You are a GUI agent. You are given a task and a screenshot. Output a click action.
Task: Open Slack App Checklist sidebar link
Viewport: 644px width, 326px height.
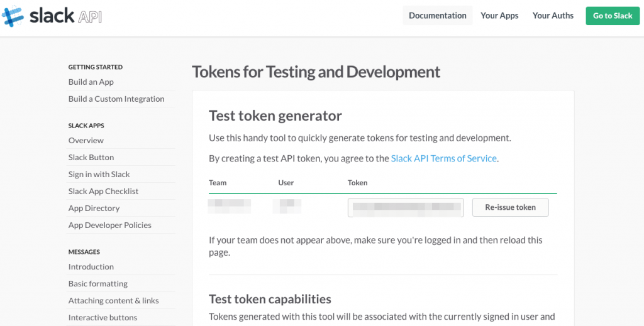(x=103, y=191)
